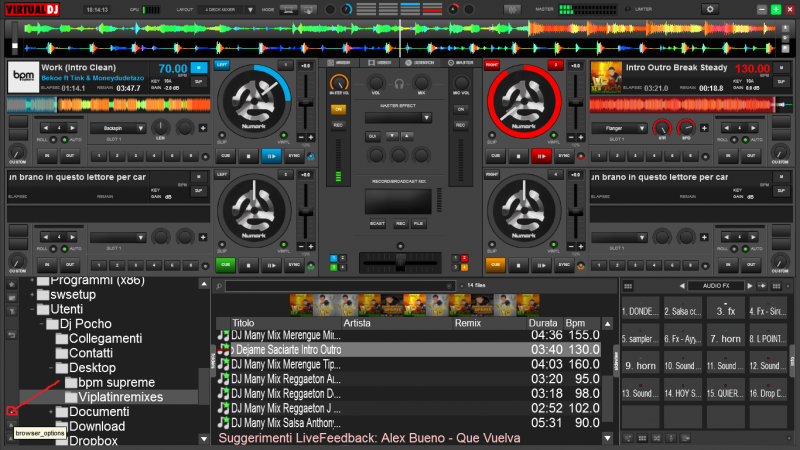
Task: Click the SYNC button on deck 2
Action: click(564, 156)
